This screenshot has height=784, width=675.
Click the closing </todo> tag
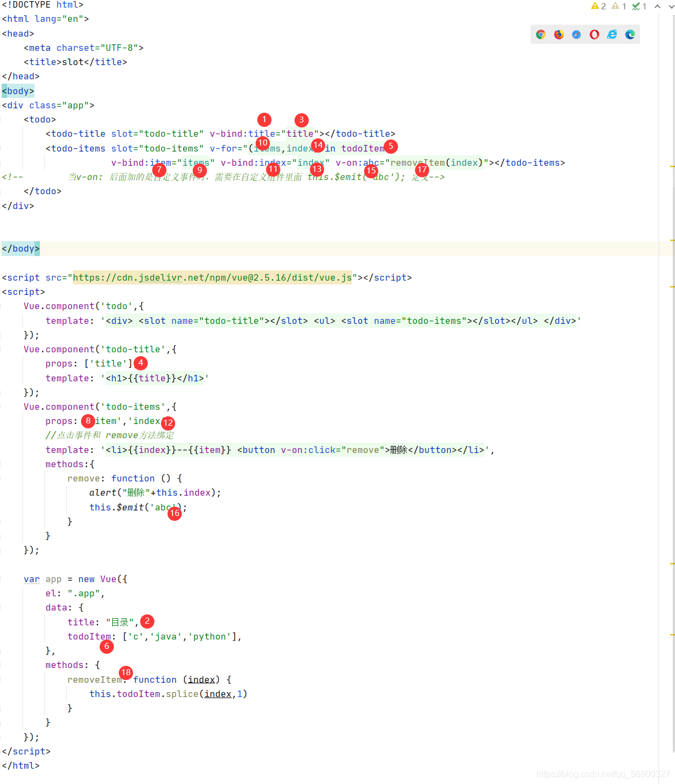(43, 191)
